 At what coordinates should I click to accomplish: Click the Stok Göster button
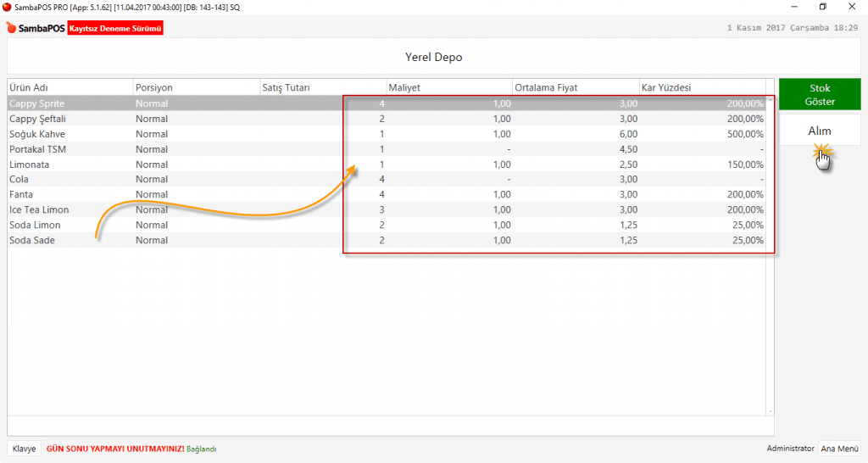point(820,94)
